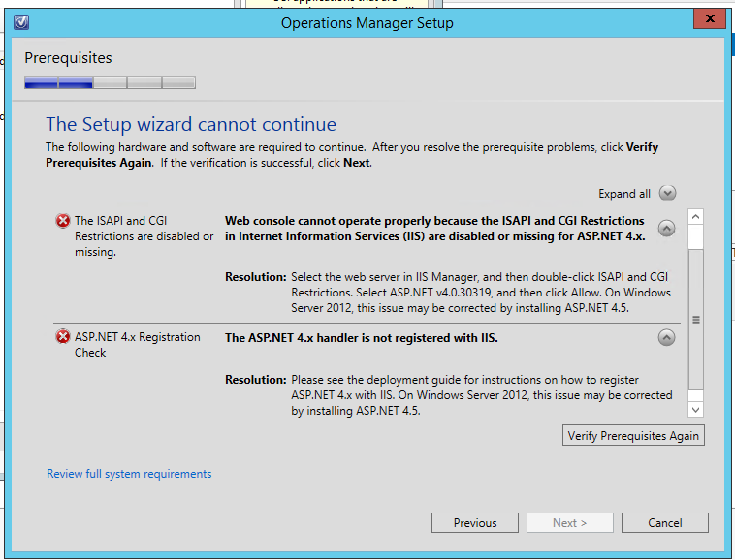Close the Operations Manager Setup window
735x560 pixels.
coord(710,18)
